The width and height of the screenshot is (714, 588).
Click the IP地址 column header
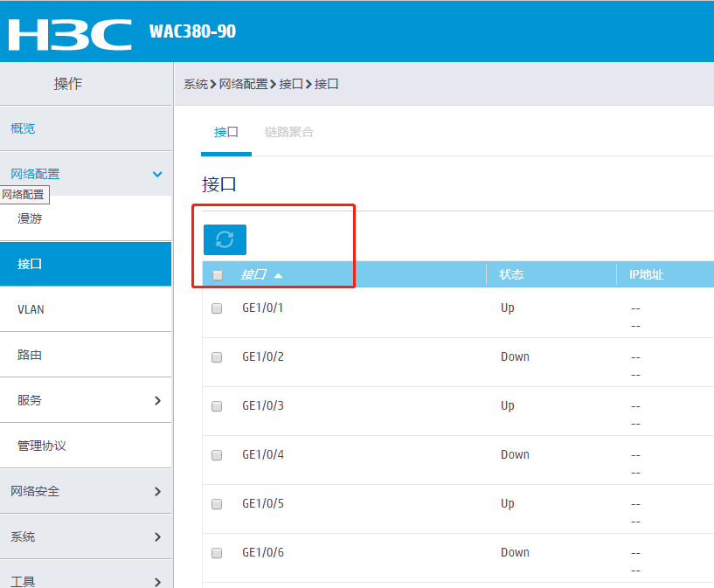tap(646, 274)
